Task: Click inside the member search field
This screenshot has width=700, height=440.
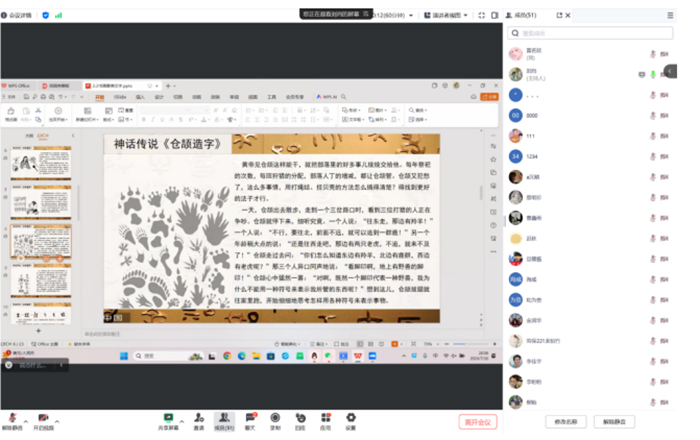Action: [590, 33]
